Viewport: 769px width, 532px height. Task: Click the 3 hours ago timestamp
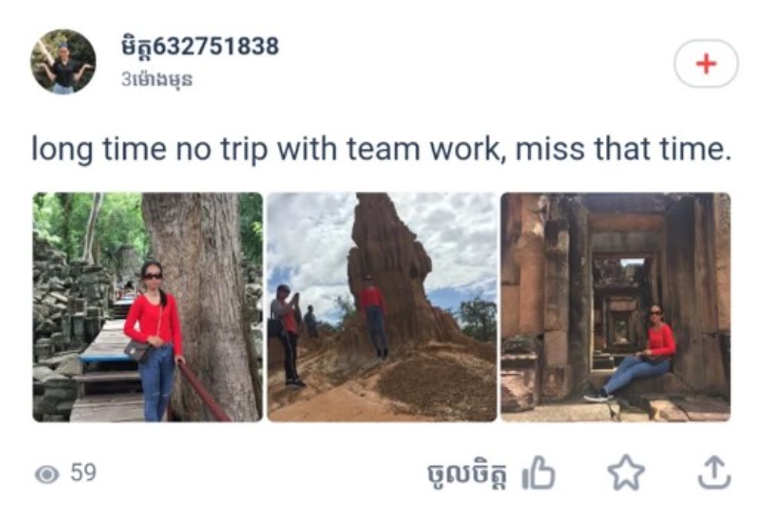click(157, 79)
